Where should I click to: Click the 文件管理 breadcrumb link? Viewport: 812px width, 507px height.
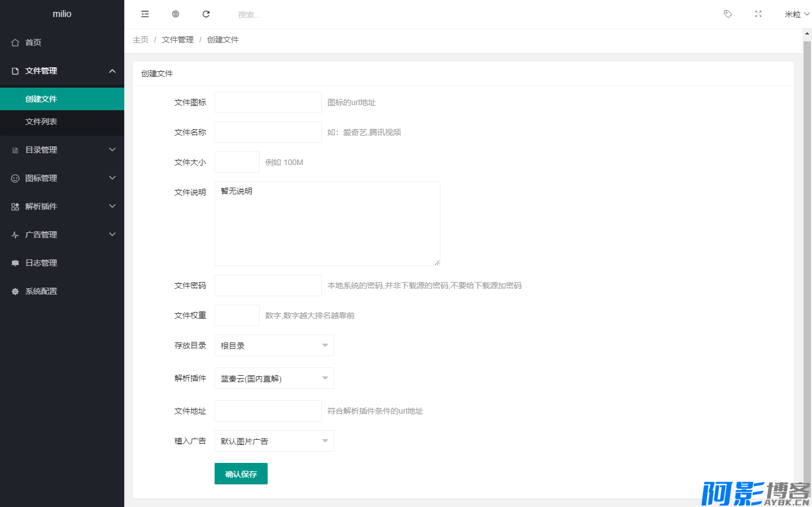[178, 40]
